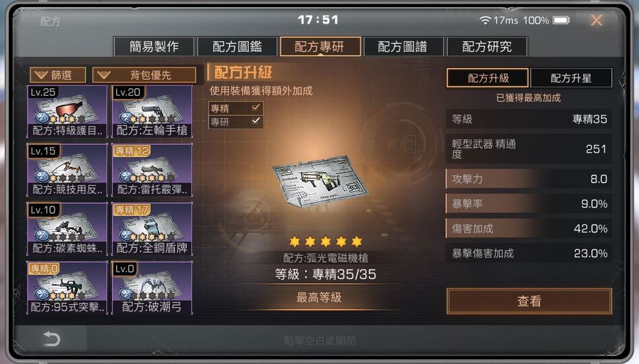Close the recipe window with X

[596, 20]
